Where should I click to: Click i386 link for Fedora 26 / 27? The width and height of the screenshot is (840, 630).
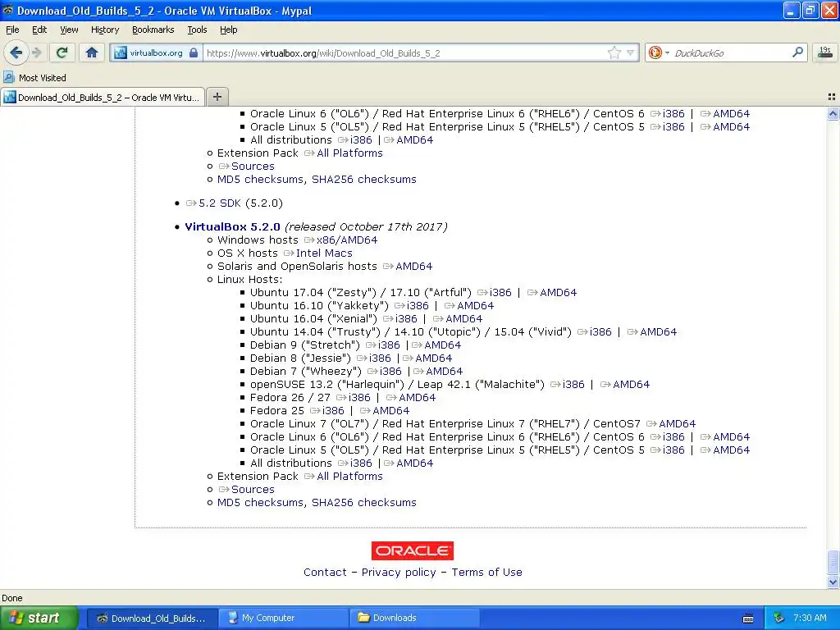click(x=359, y=398)
